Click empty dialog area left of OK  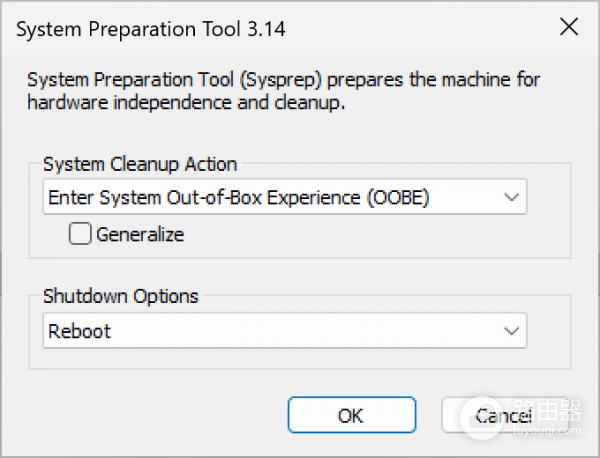(150, 416)
